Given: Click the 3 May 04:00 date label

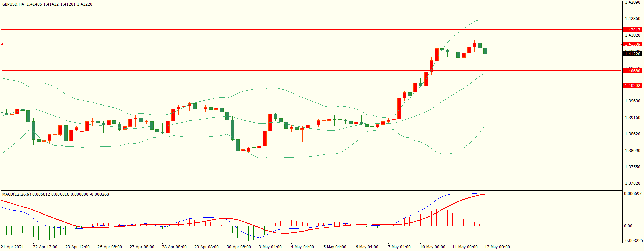Looking at the screenshot, I should pyautogui.click(x=270, y=247).
